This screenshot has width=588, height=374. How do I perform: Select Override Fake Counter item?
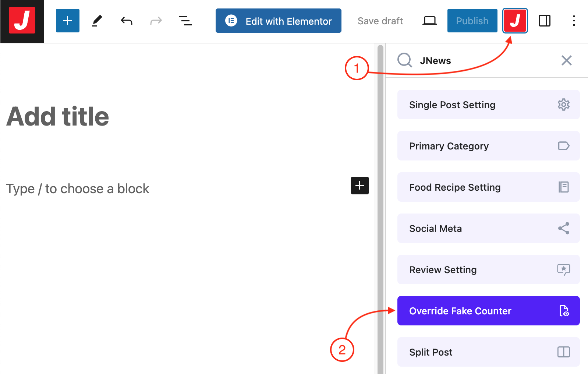pyautogui.click(x=488, y=311)
